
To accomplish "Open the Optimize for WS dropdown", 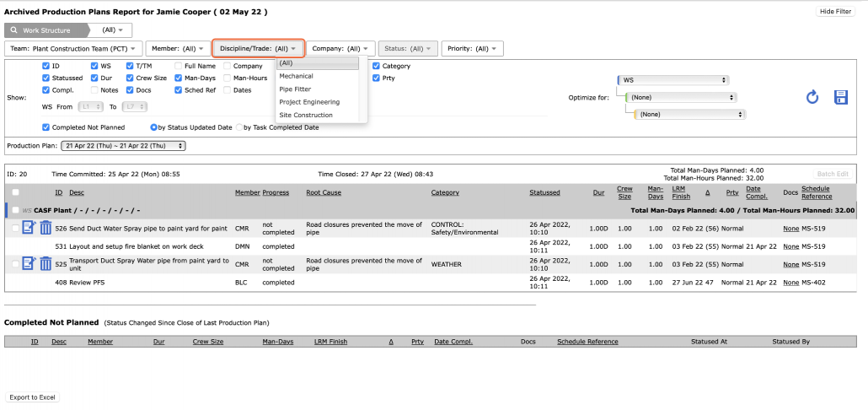I will (673, 80).
